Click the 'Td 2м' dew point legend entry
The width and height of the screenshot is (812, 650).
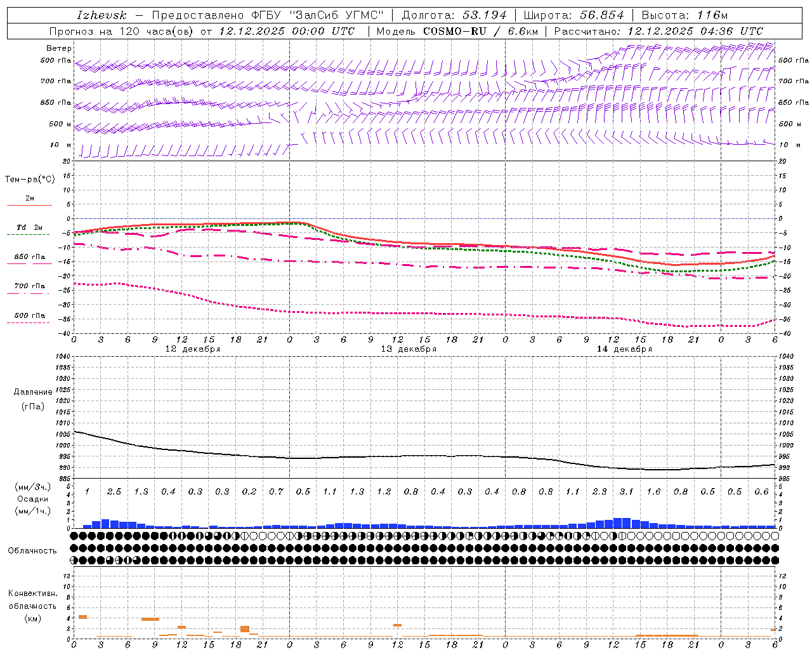pyautogui.click(x=30, y=227)
